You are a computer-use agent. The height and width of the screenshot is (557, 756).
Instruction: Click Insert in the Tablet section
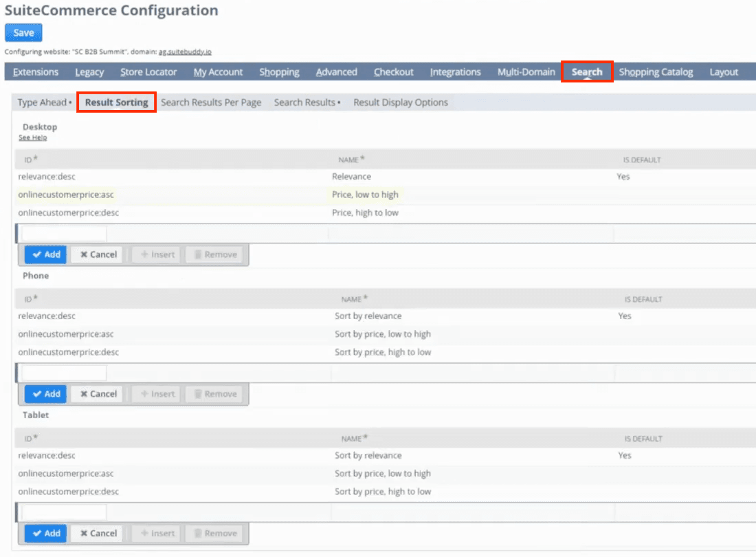157,534
